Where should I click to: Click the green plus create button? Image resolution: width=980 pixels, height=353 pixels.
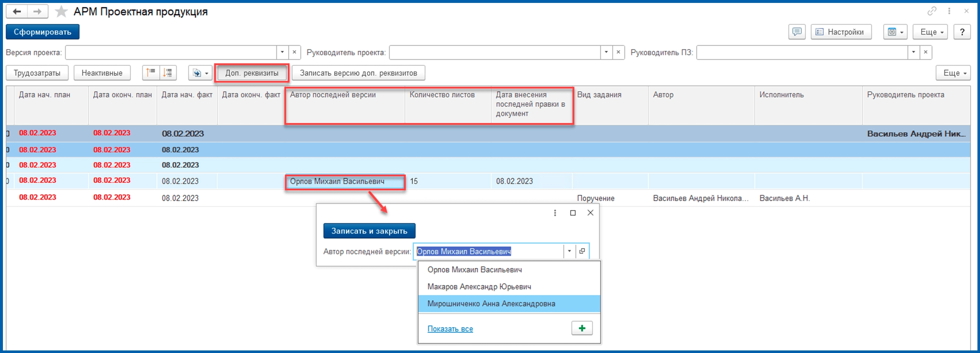tap(582, 328)
